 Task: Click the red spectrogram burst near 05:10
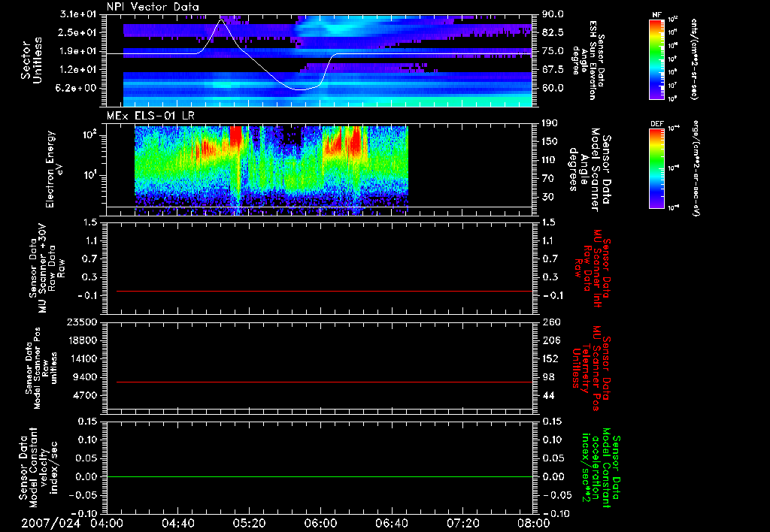236,136
